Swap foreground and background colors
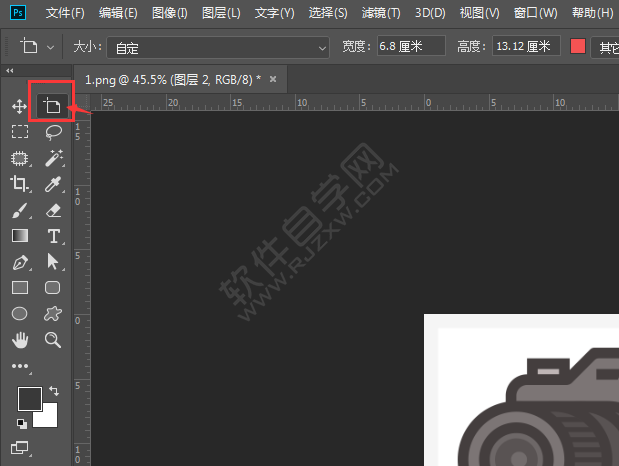Screen dimensions: 619x466 click(x=54, y=392)
